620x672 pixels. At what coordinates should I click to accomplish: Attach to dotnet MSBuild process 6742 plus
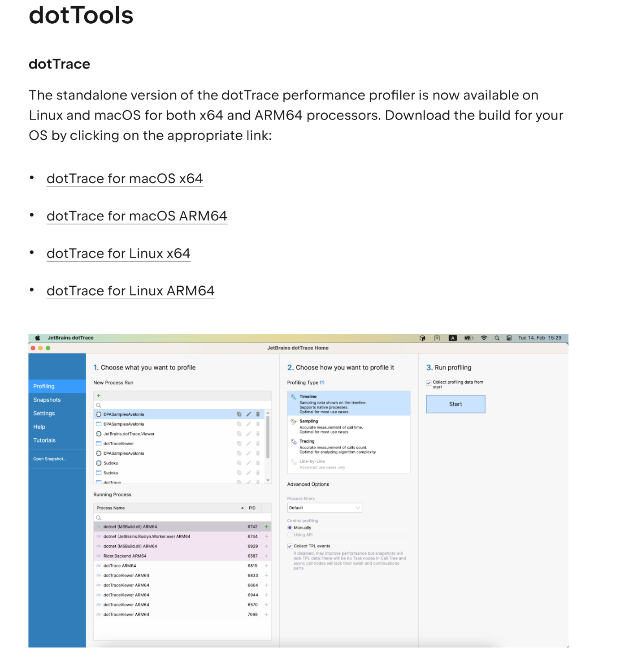(266, 527)
